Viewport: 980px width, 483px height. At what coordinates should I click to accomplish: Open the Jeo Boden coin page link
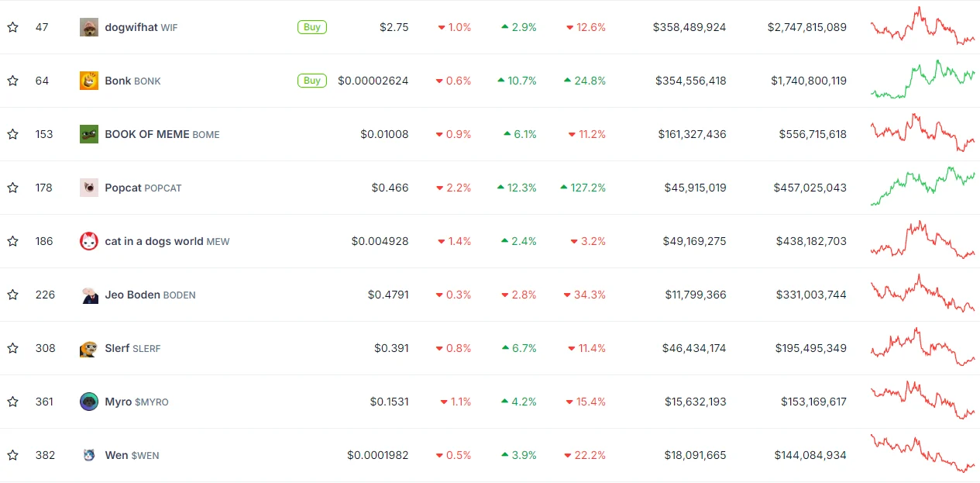coord(132,295)
